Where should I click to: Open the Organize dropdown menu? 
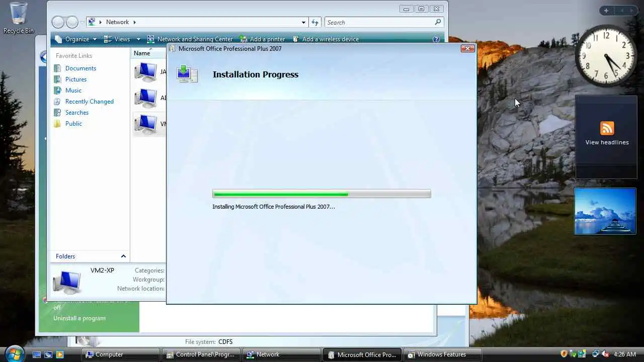[76, 39]
